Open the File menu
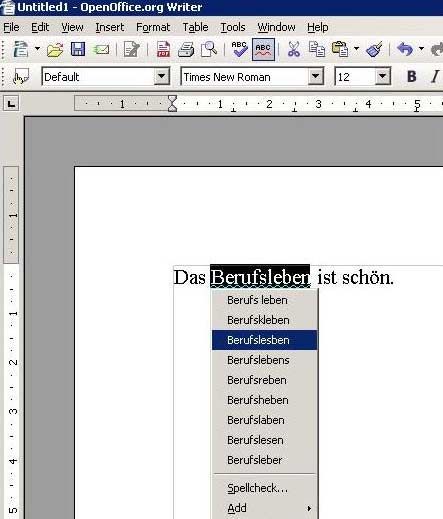The height and width of the screenshot is (519, 443). point(11,27)
